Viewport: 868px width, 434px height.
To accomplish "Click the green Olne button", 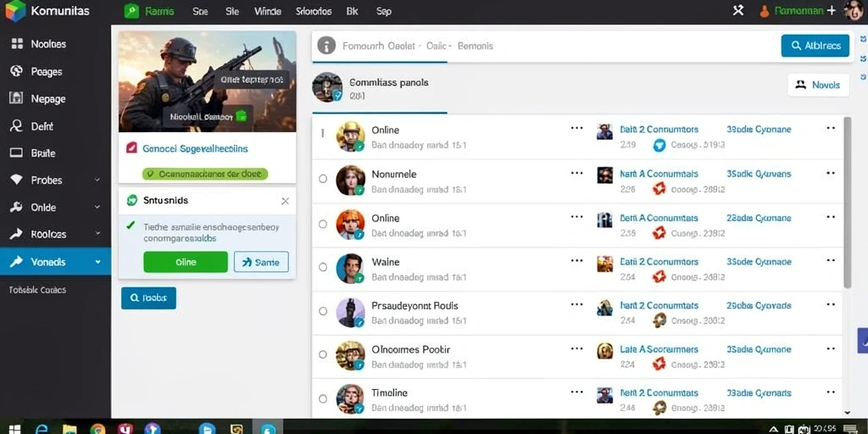I will [186, 262].
